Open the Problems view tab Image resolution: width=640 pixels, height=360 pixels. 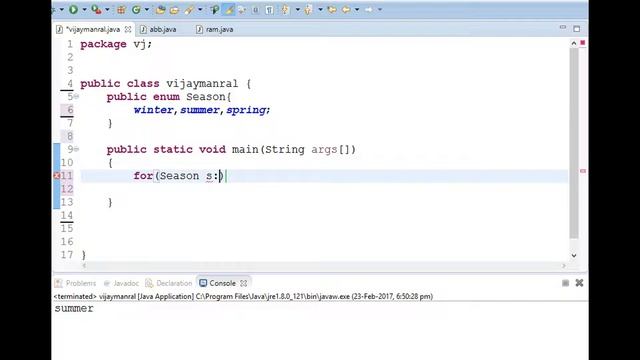pos(76,283)
